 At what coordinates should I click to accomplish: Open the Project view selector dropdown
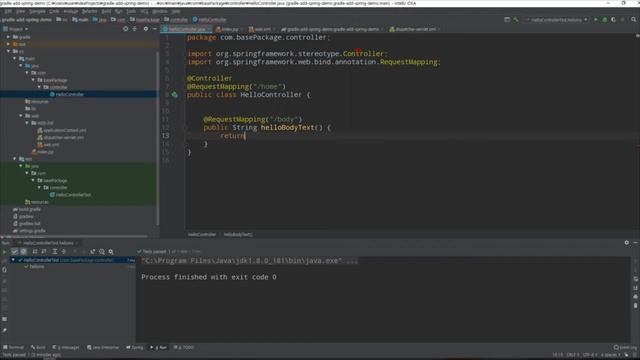click(x=16, y=29)
